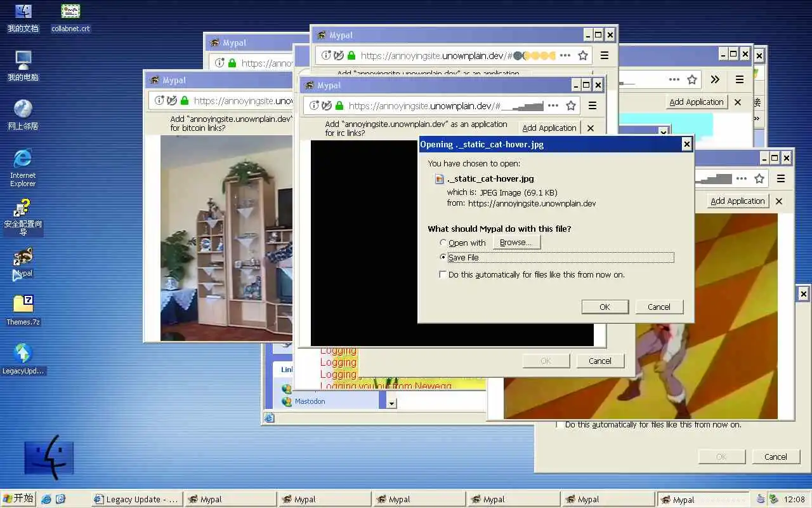Click site info icon in bitcoin links window
812x508 pixels.
[159, 100]
